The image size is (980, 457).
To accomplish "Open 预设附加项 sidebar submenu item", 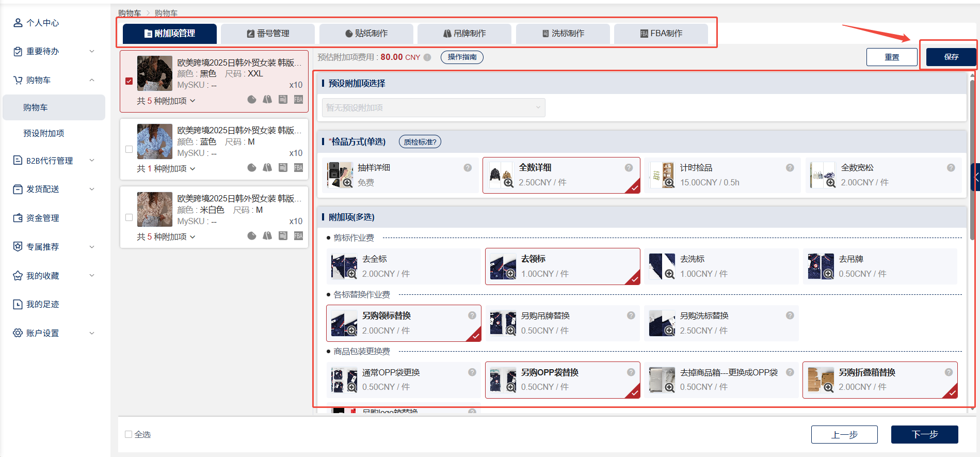I will [44, 133].
